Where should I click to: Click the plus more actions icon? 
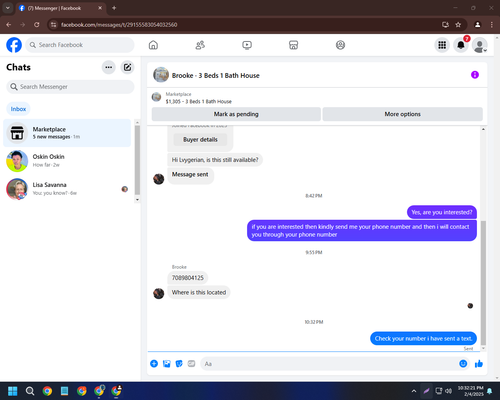(154, 364)
